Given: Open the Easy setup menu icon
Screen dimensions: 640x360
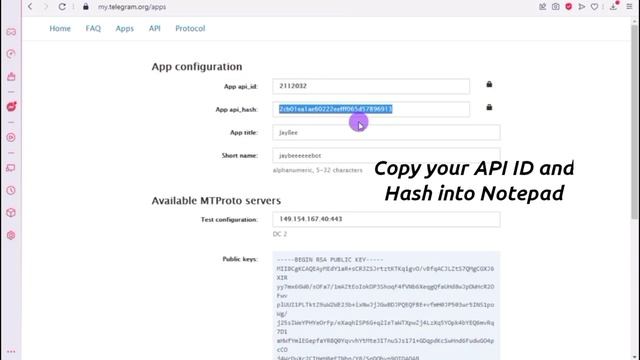Looking at the screenshot, I should click(x=629, y=7).
